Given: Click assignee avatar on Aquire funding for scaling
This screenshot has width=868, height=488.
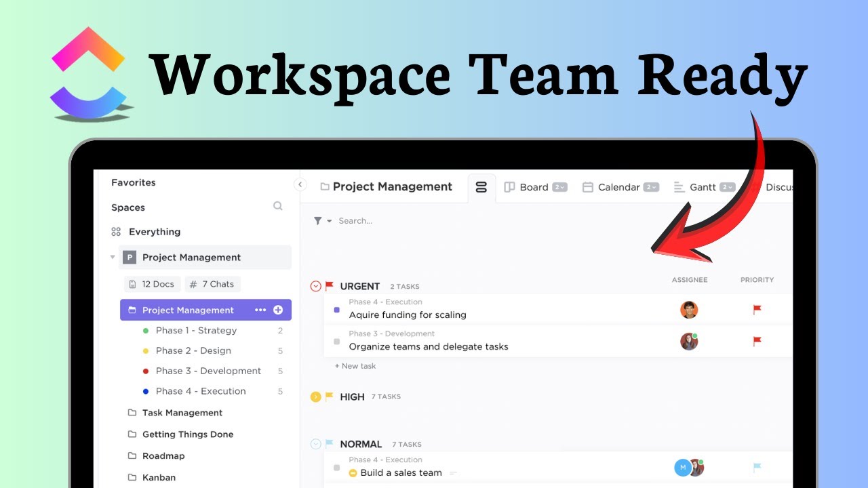Looking at the screenshot, I should 689,310.
